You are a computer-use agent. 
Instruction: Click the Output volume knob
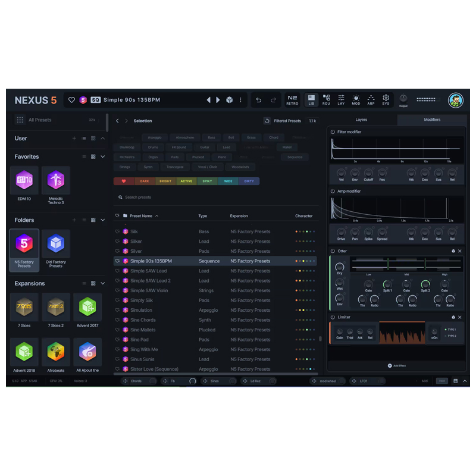pyautogui.click(x=403, y=98)
